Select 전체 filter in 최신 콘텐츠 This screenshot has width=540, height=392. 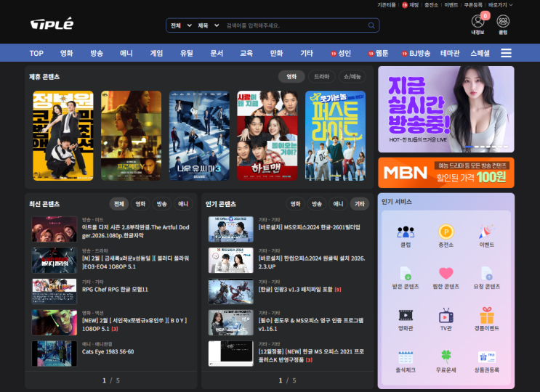(x=118, y=204)
